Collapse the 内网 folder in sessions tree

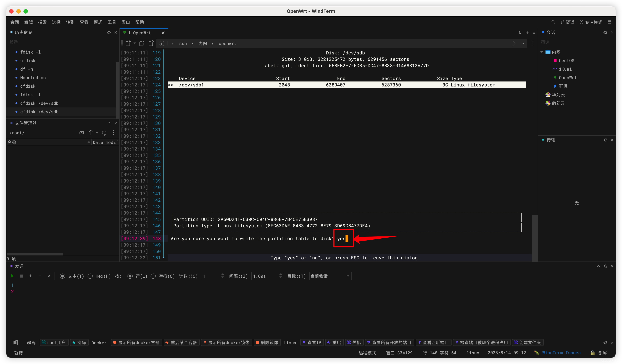[x=542, y=52]
